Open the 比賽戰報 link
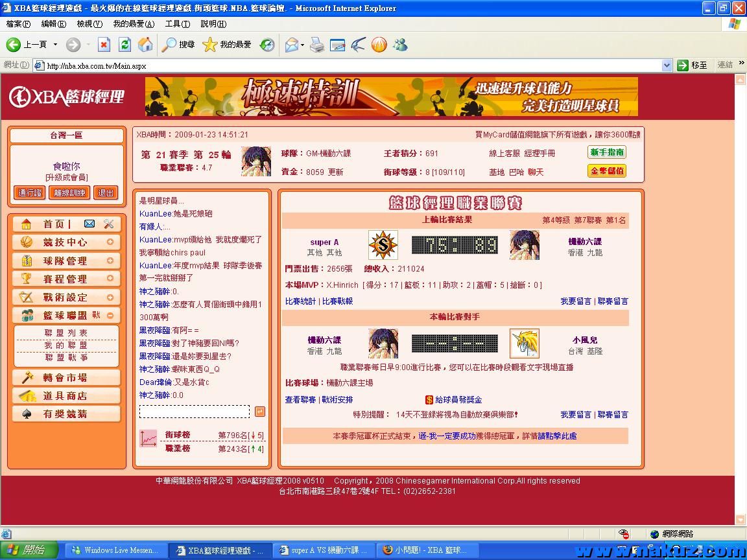The width and height of the screenshot is (747, 560). [x=337, y=301]
